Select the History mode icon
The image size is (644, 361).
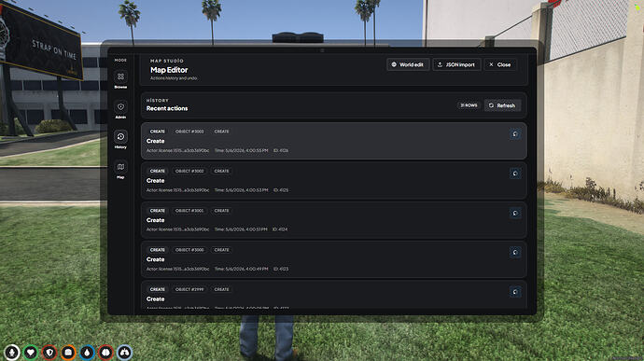[x=120, y=137]
